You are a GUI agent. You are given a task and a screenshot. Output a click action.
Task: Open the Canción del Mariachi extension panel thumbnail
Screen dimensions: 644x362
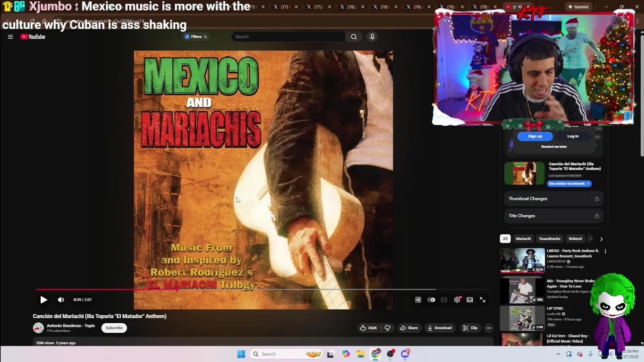(524, 174)
